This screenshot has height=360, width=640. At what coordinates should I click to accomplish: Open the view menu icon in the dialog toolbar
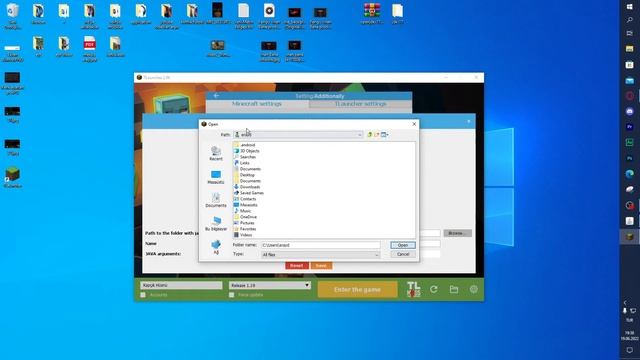[384, 135]
